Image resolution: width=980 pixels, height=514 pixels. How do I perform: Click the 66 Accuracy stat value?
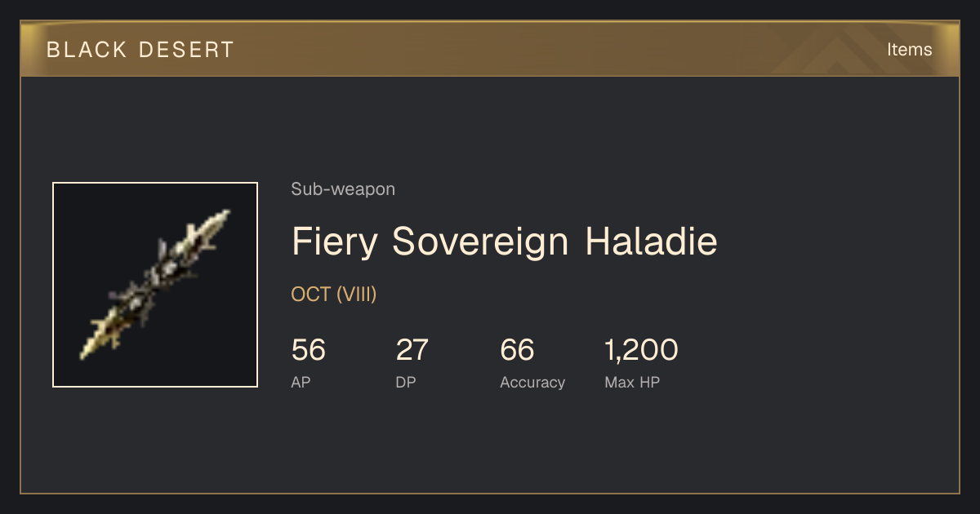click(517, 350)
